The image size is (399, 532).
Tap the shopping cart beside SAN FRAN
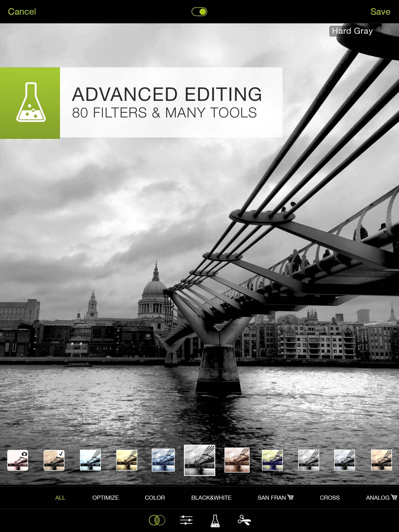click(x=290, y=497)
